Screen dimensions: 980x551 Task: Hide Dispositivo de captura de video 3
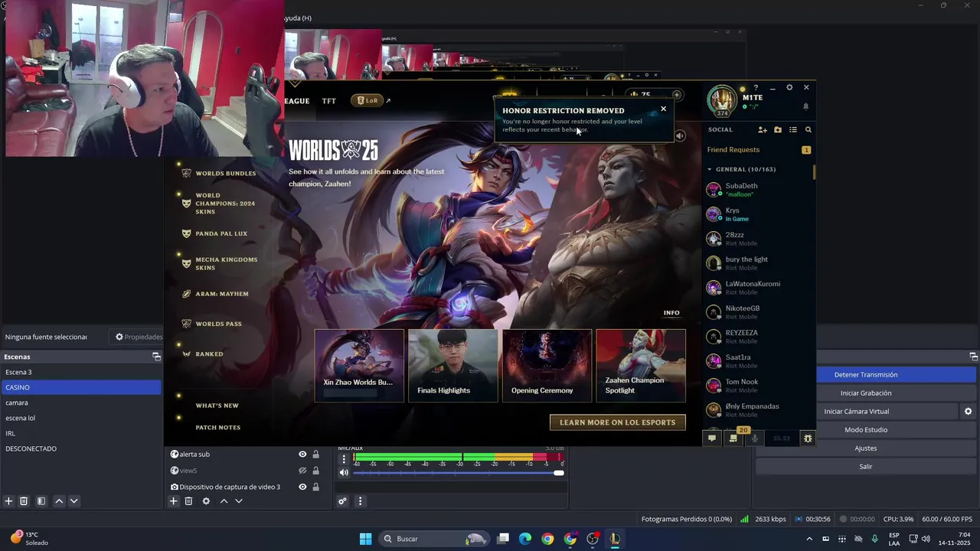[302, 487]
